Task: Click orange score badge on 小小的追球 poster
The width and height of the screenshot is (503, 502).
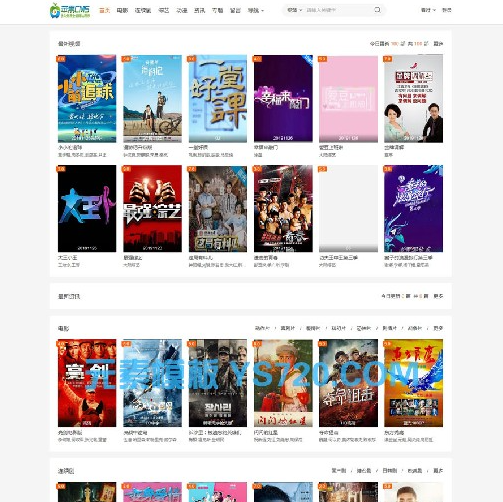Action: click(x=61, y=59)
